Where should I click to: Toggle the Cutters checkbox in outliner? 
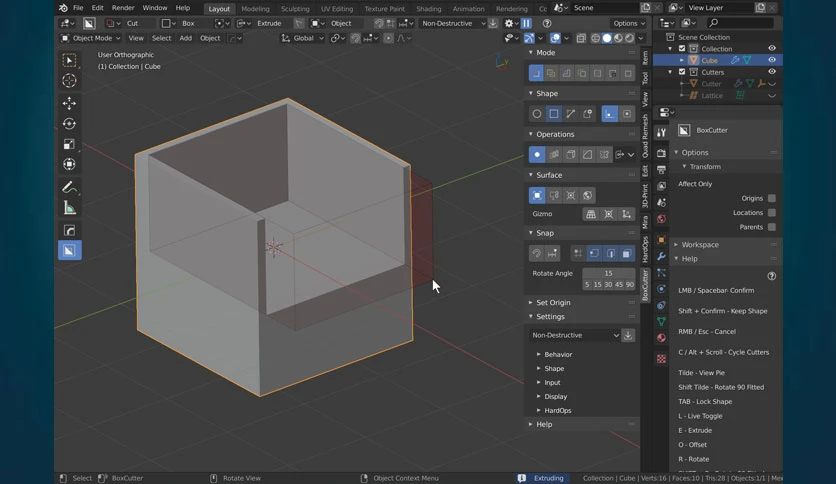[x=682, y=72]
